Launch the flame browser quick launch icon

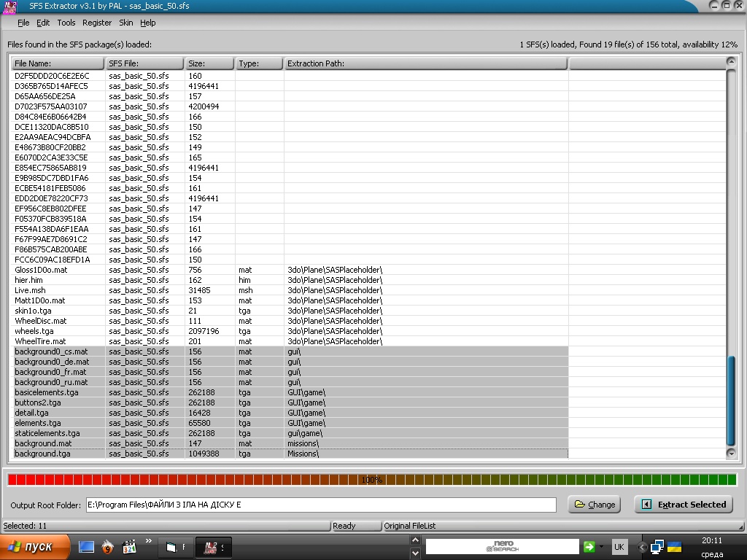[x=108, y=547]
